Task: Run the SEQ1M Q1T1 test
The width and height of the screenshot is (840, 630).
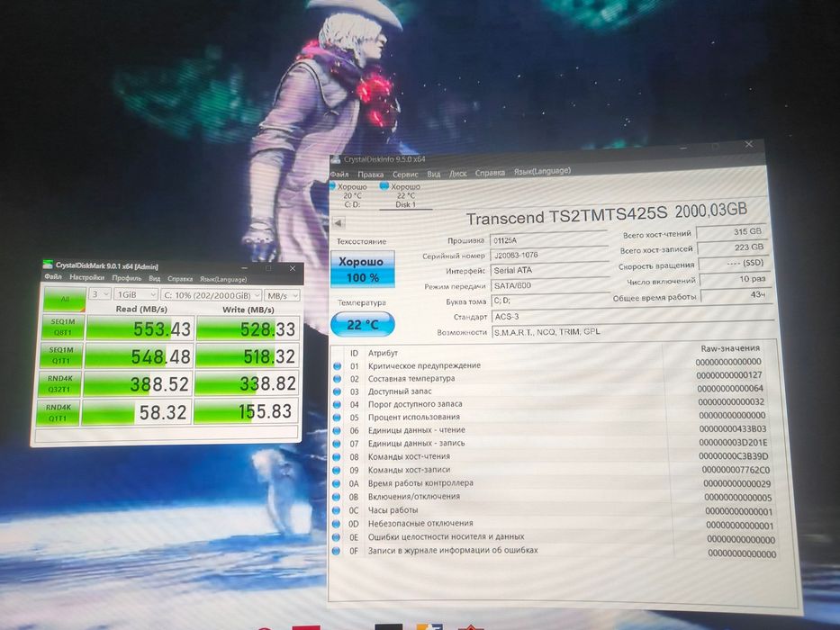Action: (61, 355)
